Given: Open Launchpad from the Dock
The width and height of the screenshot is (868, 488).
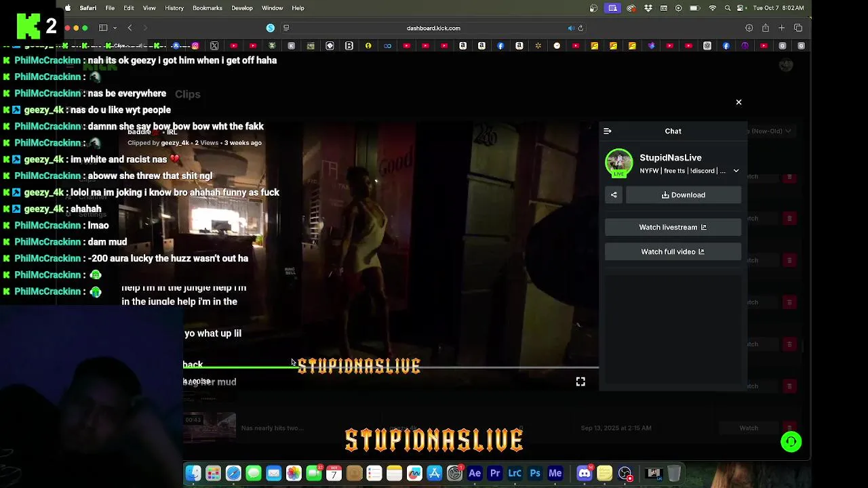Looking at the screenshot, I should pyautogui.click(x=213, y=473).
